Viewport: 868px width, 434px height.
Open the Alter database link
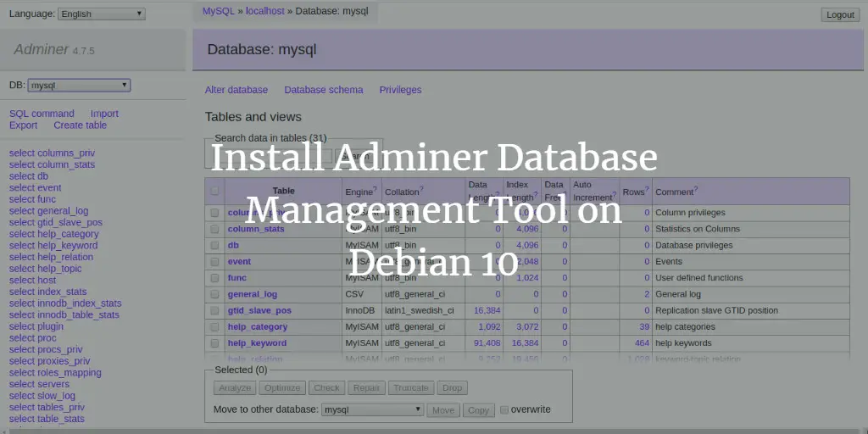click(x=236, y=90)
